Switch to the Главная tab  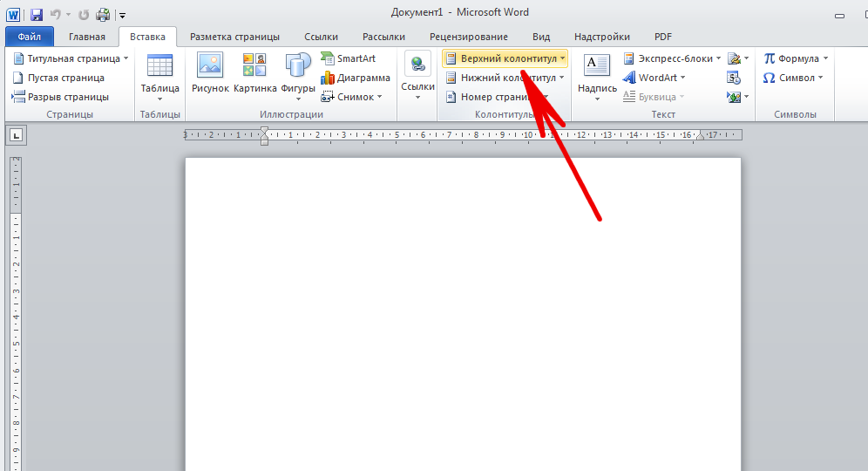[87, 37]
